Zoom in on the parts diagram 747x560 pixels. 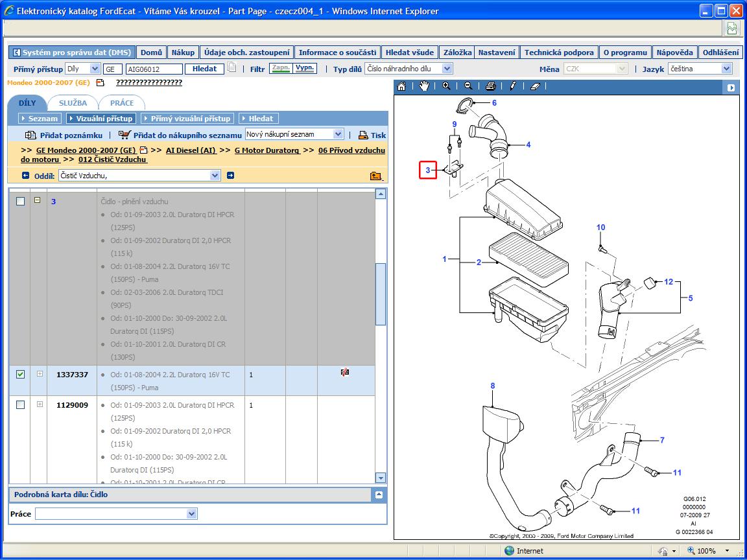pos(446,86)
